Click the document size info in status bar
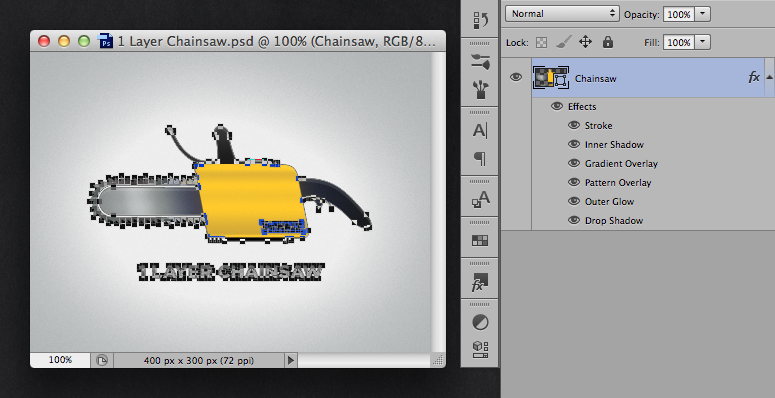The width and height of the screenshot is (775, 398). click(199, 360)
